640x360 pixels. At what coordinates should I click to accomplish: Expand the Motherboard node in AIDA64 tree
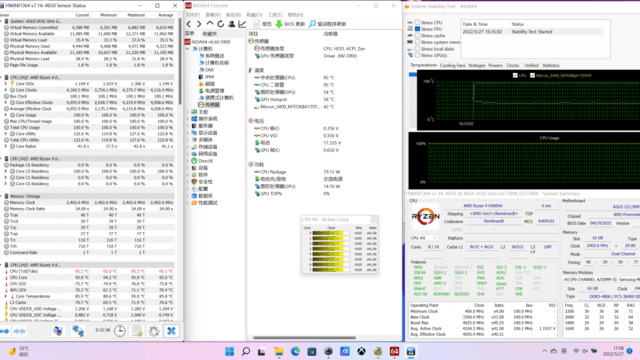[188, 111]
